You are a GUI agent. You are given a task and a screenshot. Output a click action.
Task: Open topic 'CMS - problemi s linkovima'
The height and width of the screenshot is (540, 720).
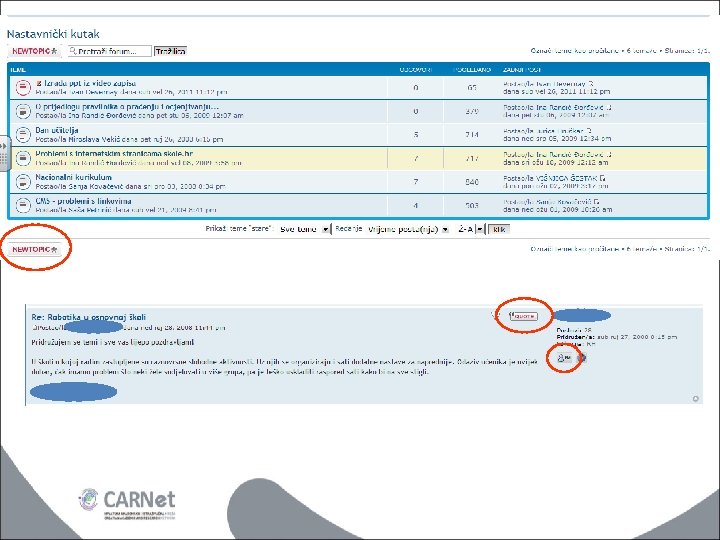(83, 201)
